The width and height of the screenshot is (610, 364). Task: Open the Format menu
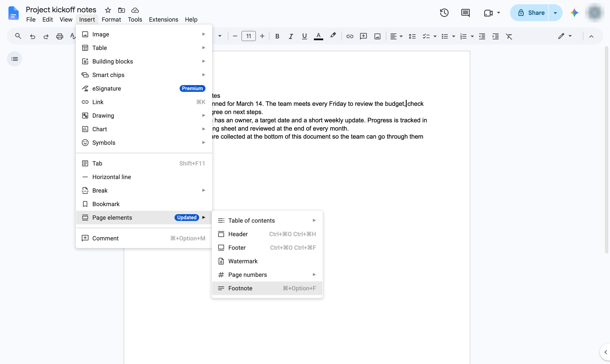111,19
